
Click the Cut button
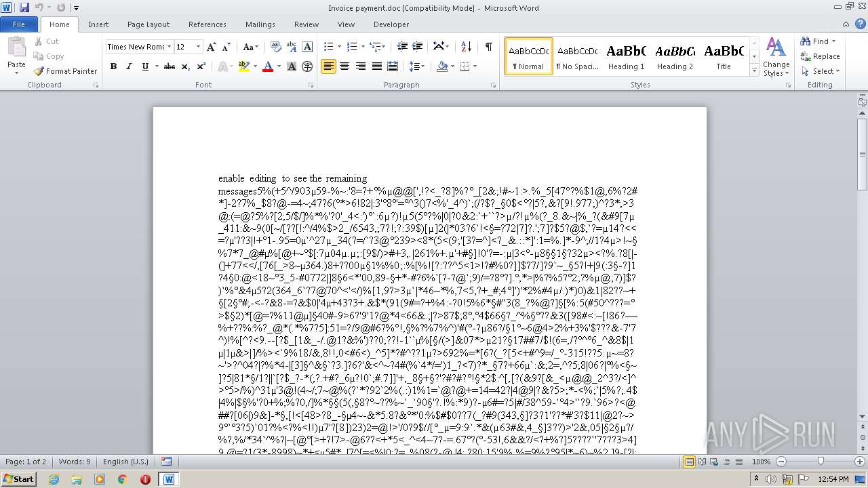tap(45, 41)
